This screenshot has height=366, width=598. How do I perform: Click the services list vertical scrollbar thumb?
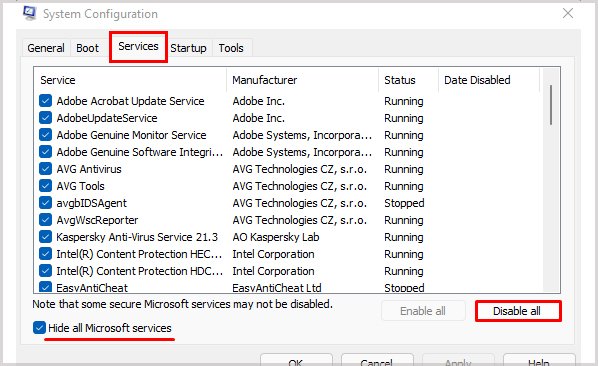pos(551,105)
